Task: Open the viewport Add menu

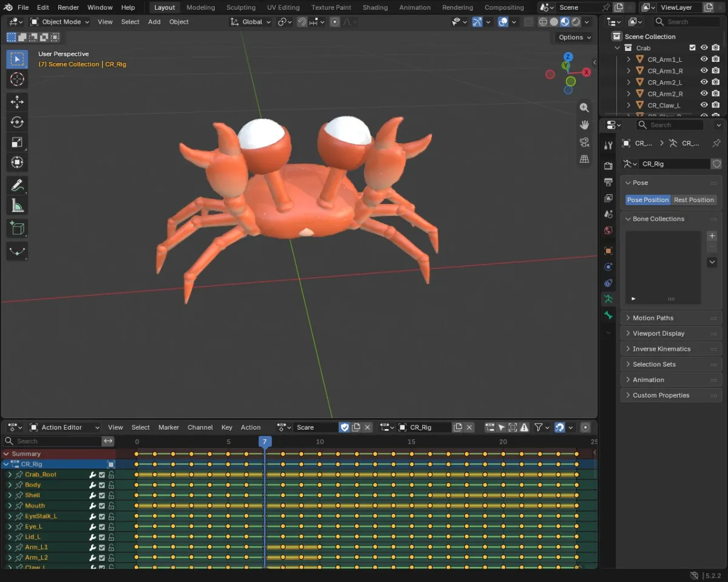Action: pos(155,22)
